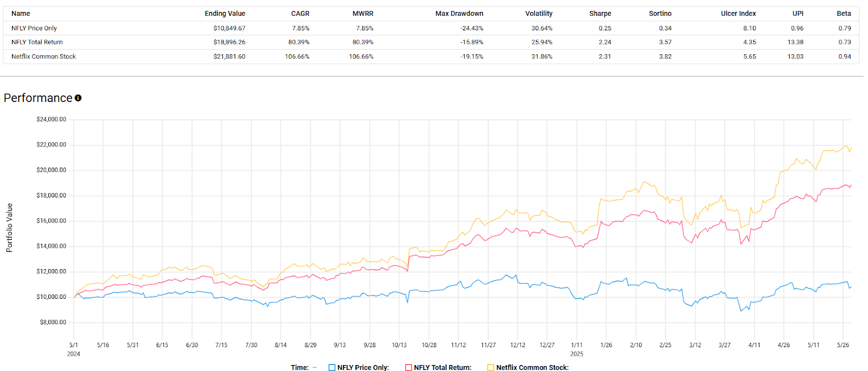Image resolution: width=868 pixels, height=371 pixels.
Task: Click the Sharpe value 2.24
Action: 605,42
